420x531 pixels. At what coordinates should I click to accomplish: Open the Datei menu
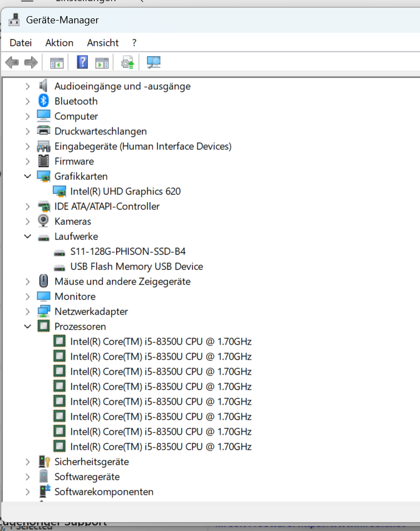click(x=21, y=43)
